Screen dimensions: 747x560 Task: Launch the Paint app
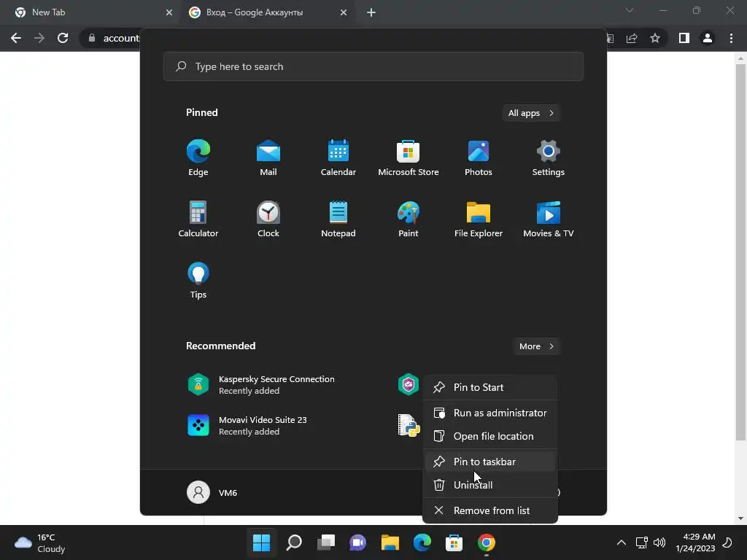pyautogui.click(x=409, y=219)
